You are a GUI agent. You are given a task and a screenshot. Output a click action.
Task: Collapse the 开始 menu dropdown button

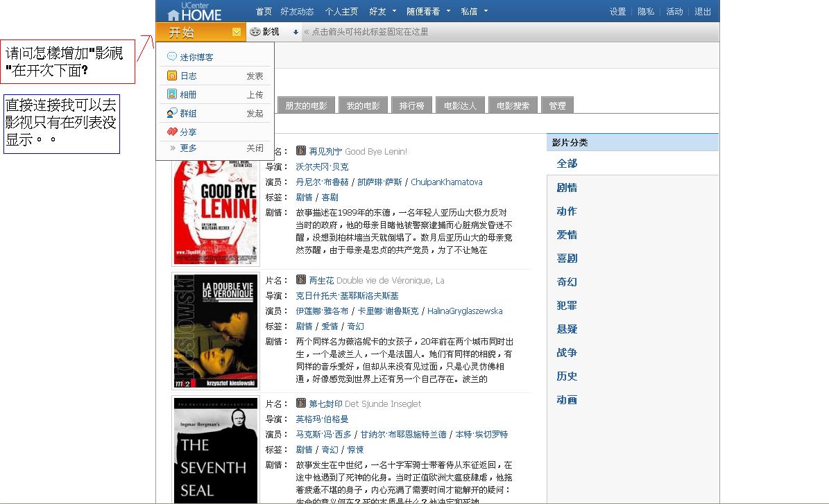click(237, 32)
